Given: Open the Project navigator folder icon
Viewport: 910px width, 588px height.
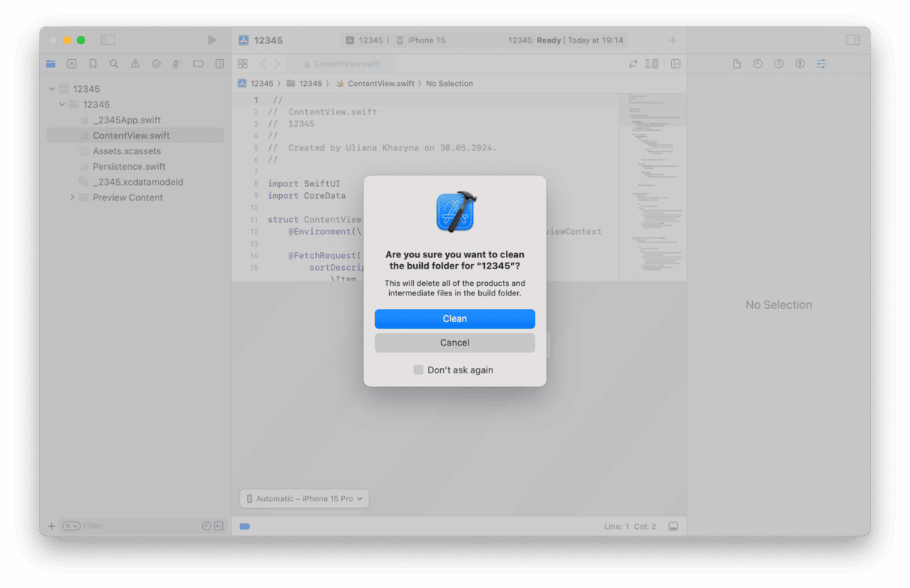Looking at the screenshot, I should coord(51,64).
